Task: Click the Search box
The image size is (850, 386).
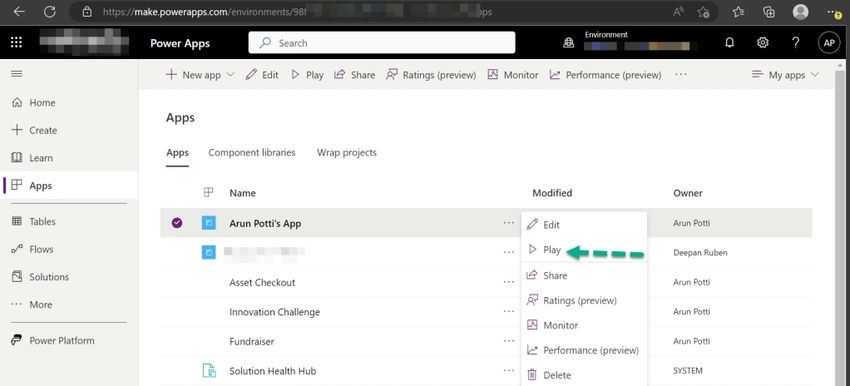Action: (382, 43)
